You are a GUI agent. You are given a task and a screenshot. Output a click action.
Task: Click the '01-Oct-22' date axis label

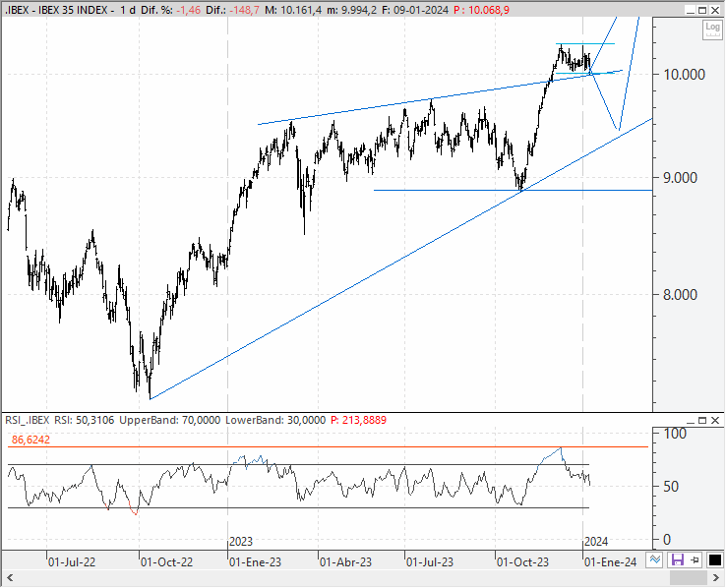tap(166, 562)
